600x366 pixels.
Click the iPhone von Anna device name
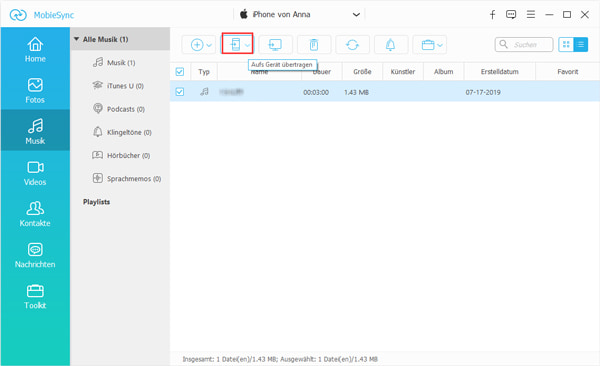(x=281, y=15)
